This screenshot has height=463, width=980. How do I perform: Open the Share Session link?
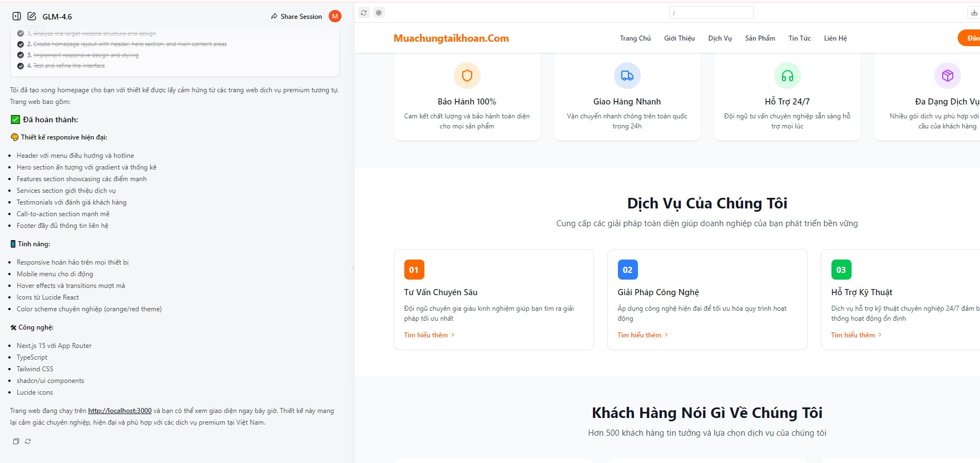(296, 17)
